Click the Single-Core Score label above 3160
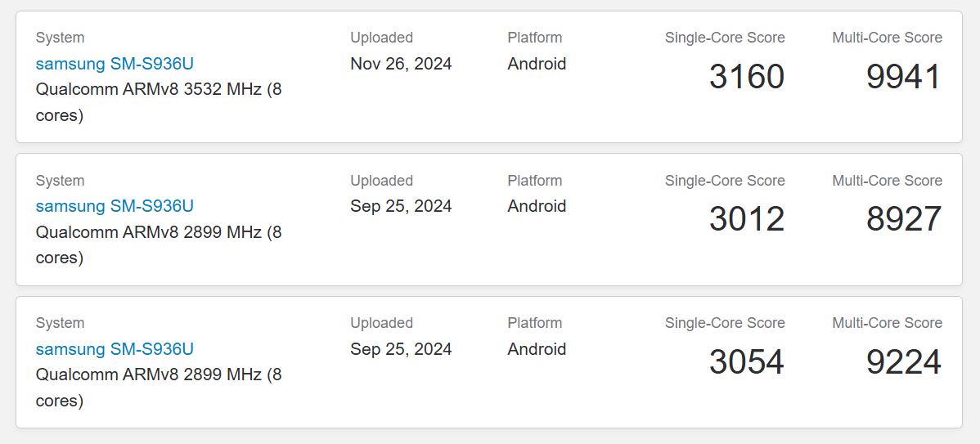The image size is (980, 444). [725, 38]
